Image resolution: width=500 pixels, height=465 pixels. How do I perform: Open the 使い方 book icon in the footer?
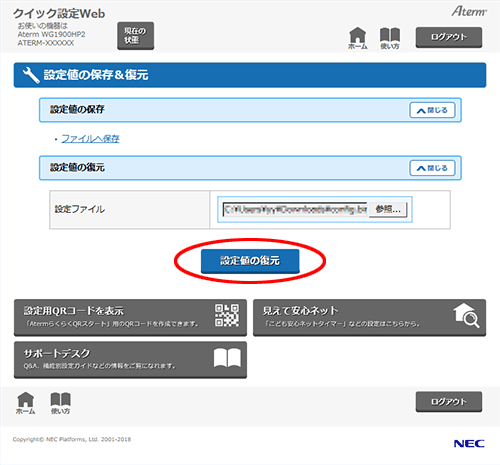coord(60,403)
